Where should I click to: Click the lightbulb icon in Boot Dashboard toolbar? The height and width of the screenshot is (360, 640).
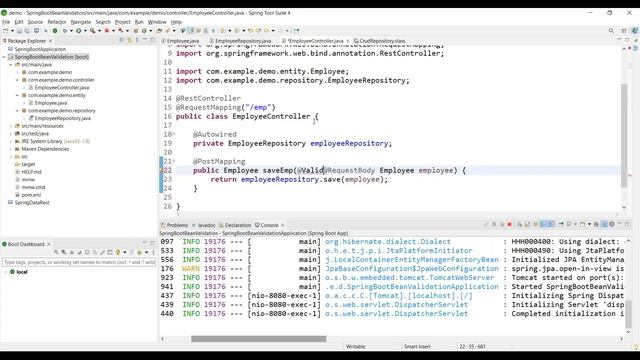point(118,252)
